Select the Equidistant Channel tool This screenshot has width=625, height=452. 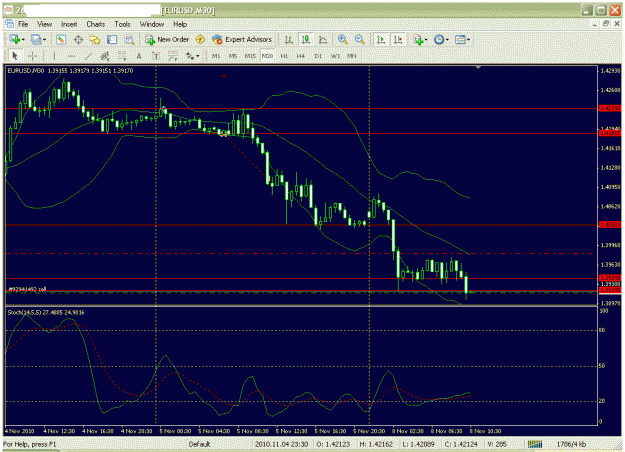point(105,56)
